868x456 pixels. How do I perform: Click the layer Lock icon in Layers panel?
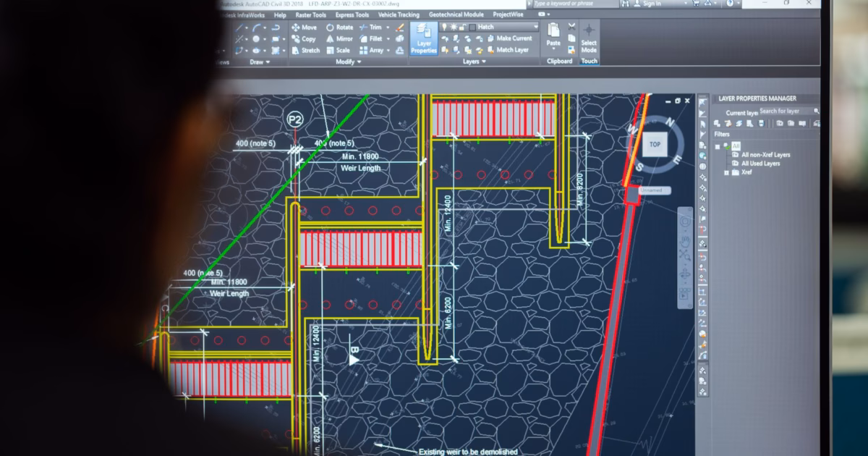point(479,38)
